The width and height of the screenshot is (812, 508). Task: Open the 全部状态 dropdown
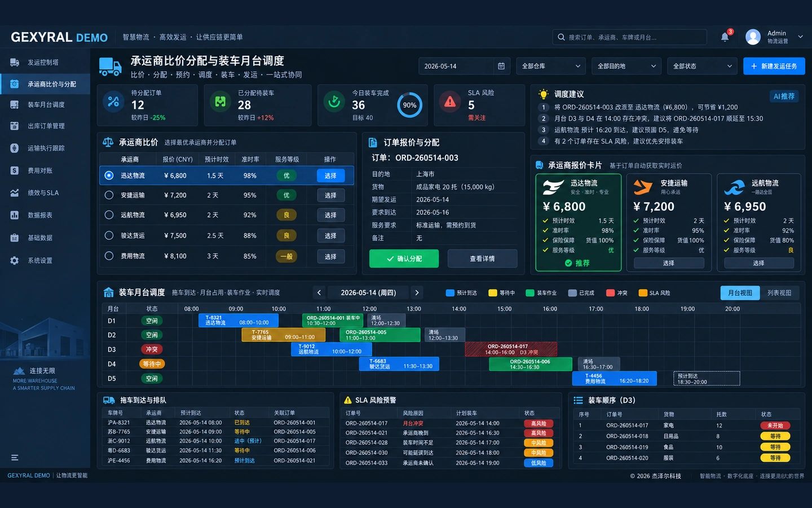pyautogui.click(x=702, y=66)
